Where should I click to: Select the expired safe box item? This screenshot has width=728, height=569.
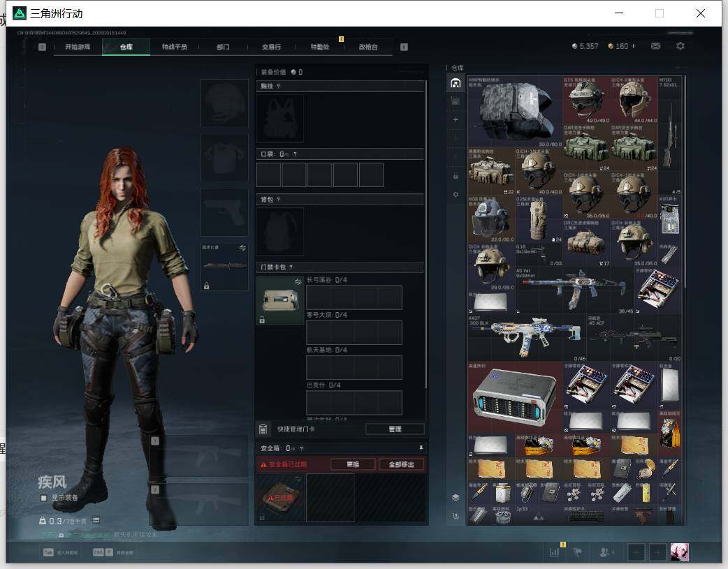[x=280, y=498]
